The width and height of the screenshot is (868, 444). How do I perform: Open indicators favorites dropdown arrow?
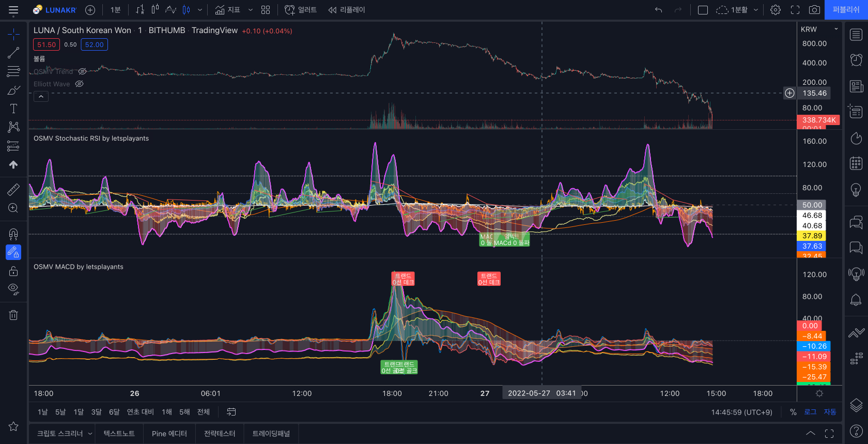coord(251,10)
